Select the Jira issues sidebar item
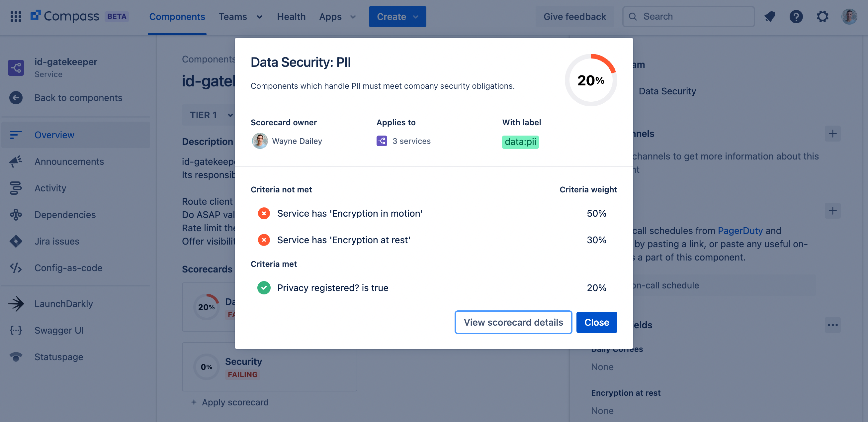Image resolution: width=868 pixels, height=422 pixels. tap(57, 241)
